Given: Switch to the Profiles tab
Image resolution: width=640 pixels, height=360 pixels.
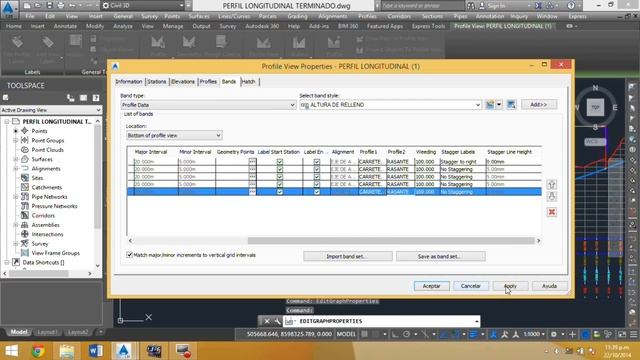Looking at the screenshot, I should (x=208, y=82).
